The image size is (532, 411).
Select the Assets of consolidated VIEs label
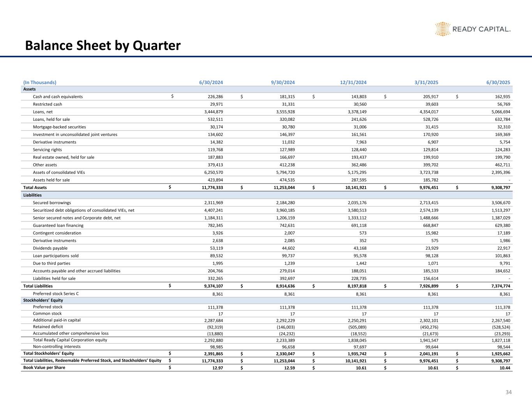59,172
